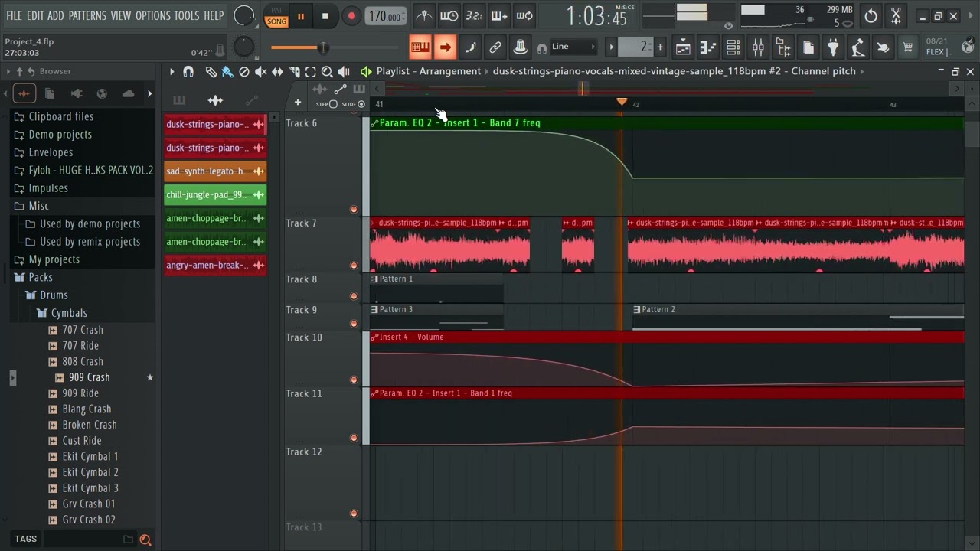Click the browser search magnifier icon
980x551 pixels.
pyautogui.click(x=145, y=540)
